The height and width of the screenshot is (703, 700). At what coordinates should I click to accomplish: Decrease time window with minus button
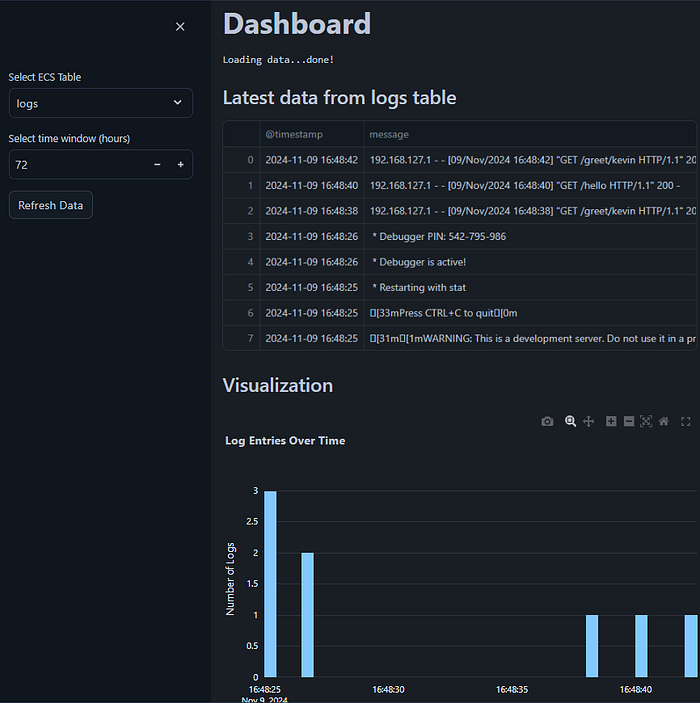[157, 164]
